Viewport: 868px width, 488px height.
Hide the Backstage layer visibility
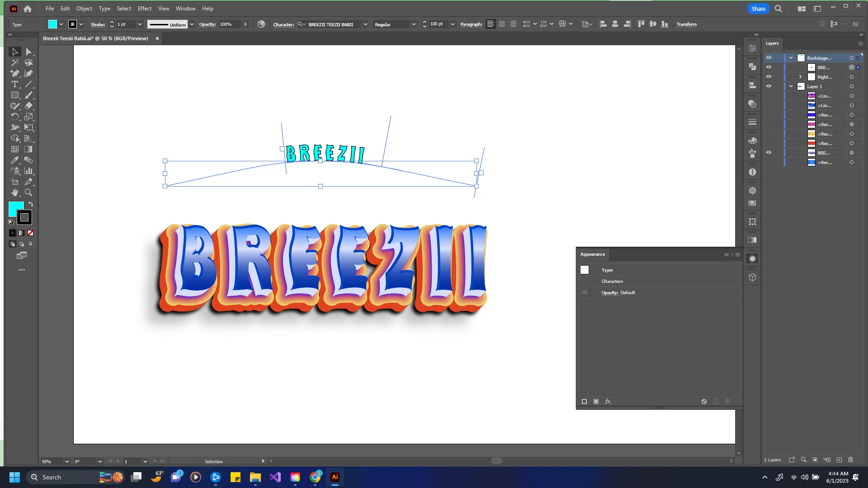click(769, 58)
